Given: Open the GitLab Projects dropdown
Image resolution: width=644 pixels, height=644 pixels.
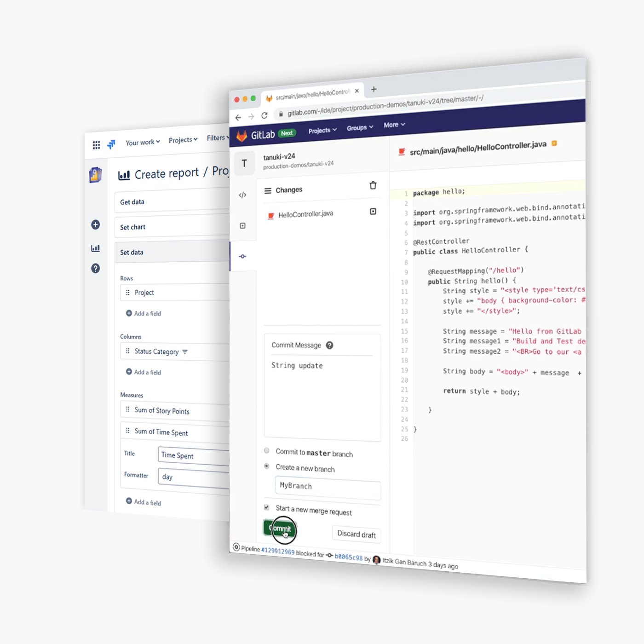Looking at the screenshot, I should (x=322, y=131).
